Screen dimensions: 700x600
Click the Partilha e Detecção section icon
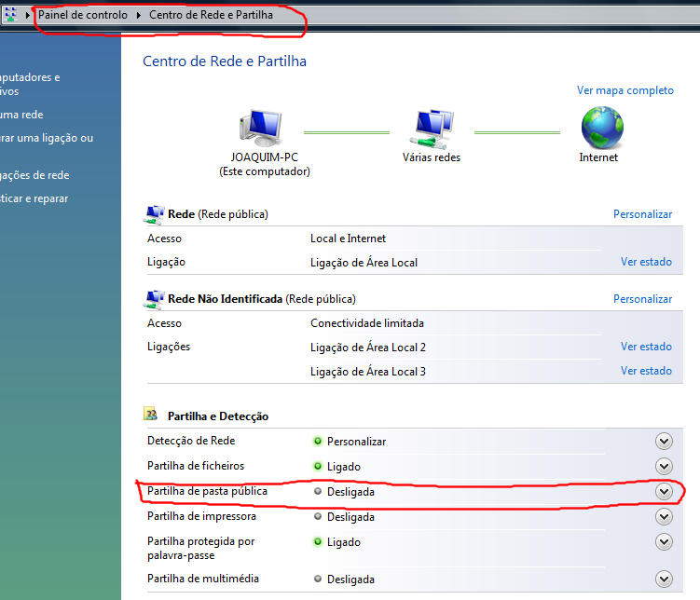[x=150, y=414]
